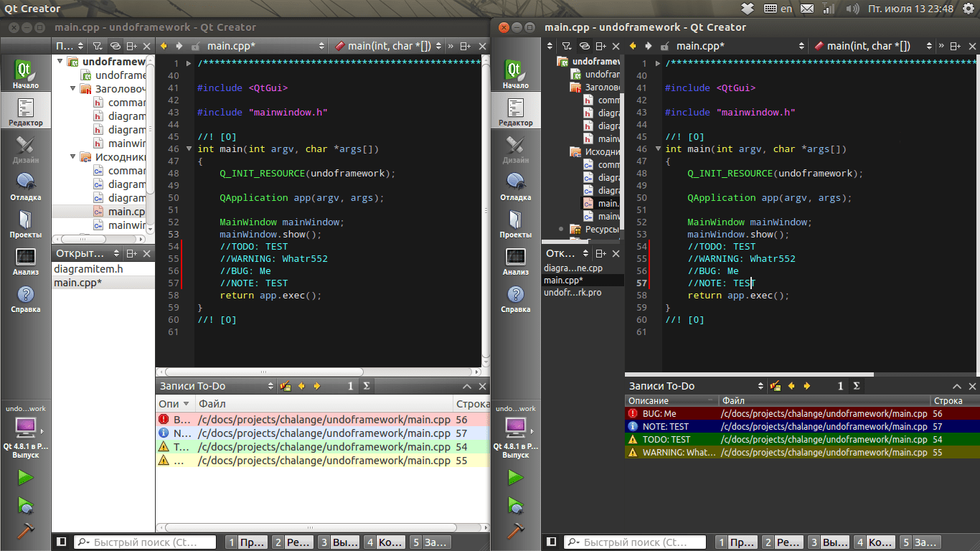Open the main(int, char *[]) symbol dropdown
Screen dimensions: 980x551
tap(387, 45)
